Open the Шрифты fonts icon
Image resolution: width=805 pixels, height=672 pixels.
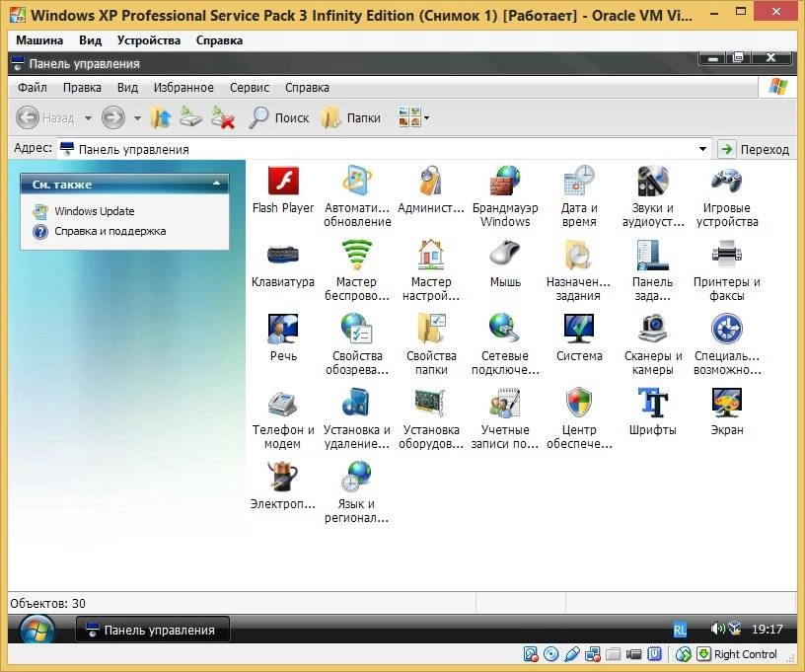click(x=652, y=403)
